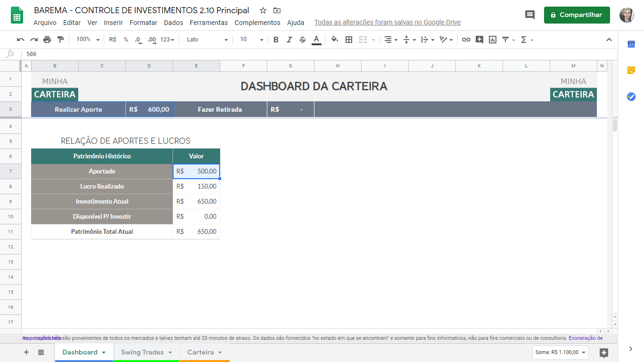Click the Insert chart icon
Screen dimensions: 644x362
tap(493, 40)
